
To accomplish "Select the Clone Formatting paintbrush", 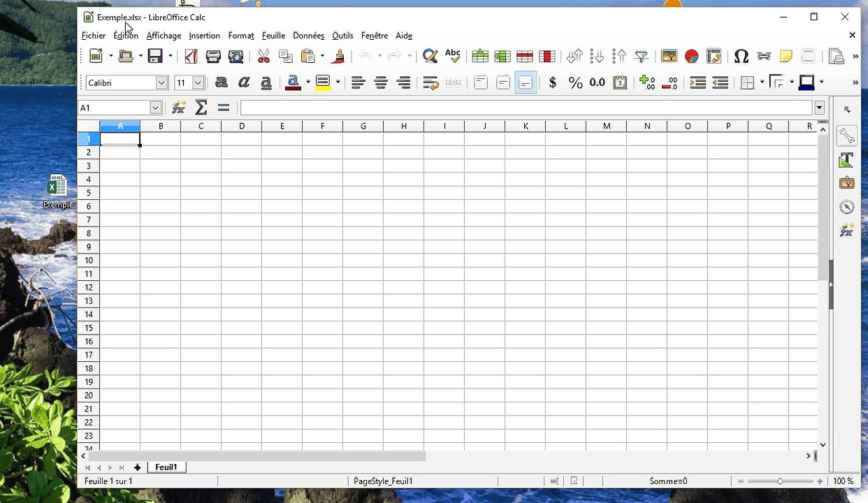I will click(339, 57).
